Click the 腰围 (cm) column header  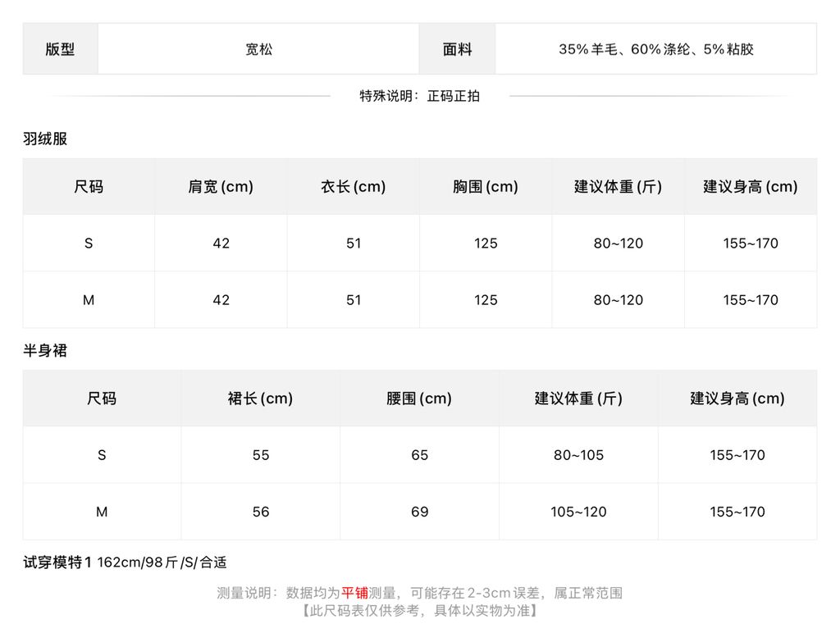tap(419, 398)
